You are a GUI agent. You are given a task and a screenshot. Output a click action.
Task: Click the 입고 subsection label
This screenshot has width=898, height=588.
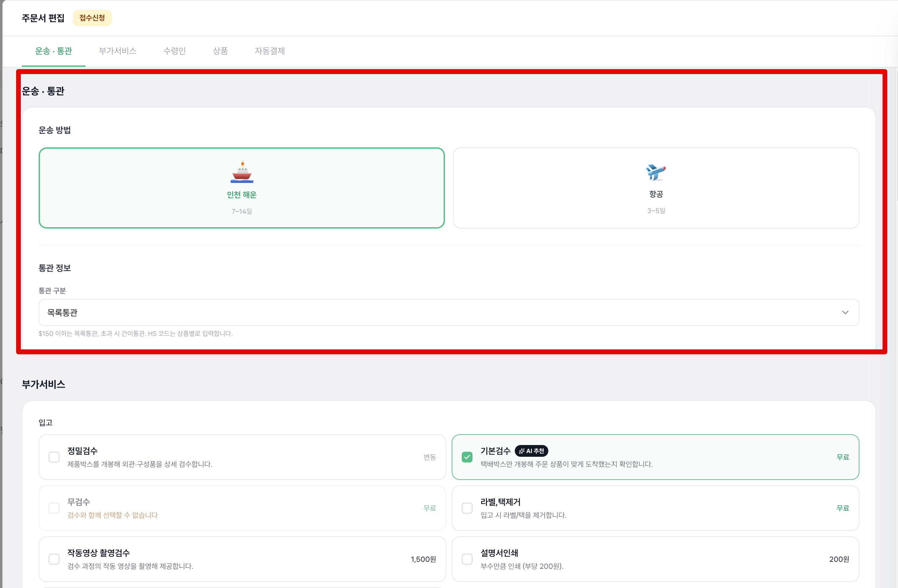45,423
